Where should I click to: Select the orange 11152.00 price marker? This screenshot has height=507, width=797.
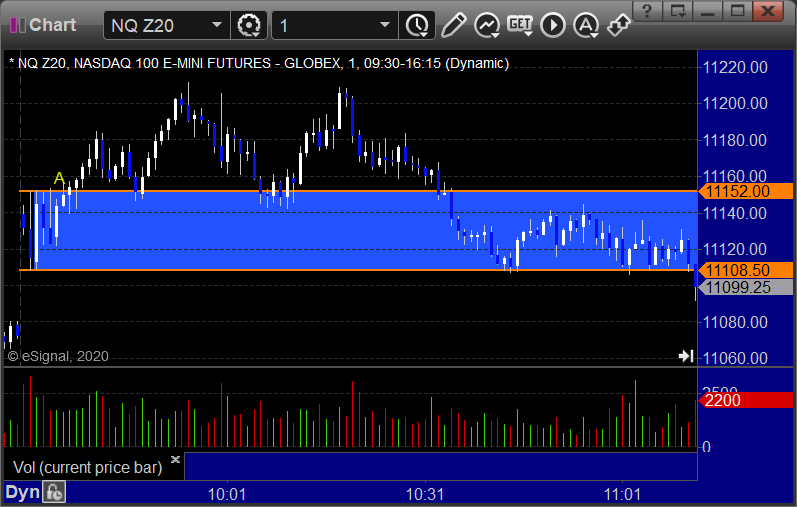(x=746, y=192)
